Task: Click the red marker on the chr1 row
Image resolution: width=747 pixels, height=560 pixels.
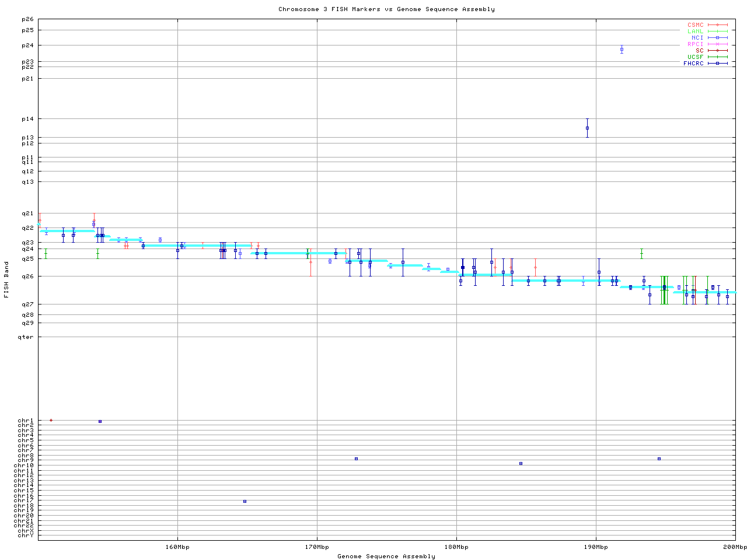Action: [51, 420]
